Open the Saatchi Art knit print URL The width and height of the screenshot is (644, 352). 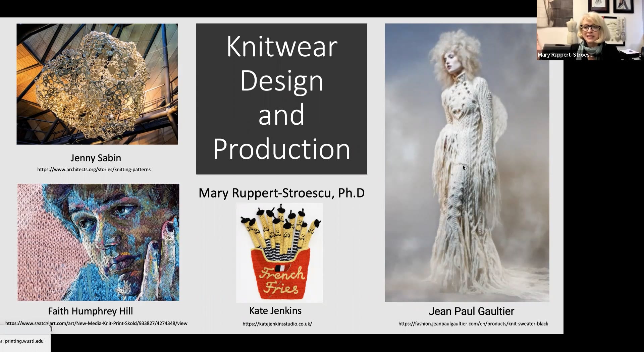[x=96, y=324]
